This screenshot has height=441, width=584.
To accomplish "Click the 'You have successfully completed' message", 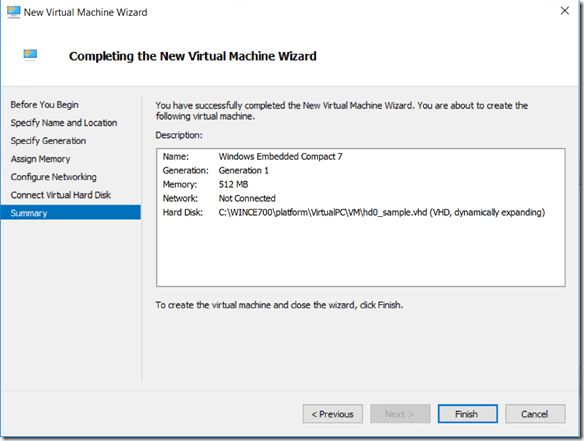I will (x=342, y=111).
